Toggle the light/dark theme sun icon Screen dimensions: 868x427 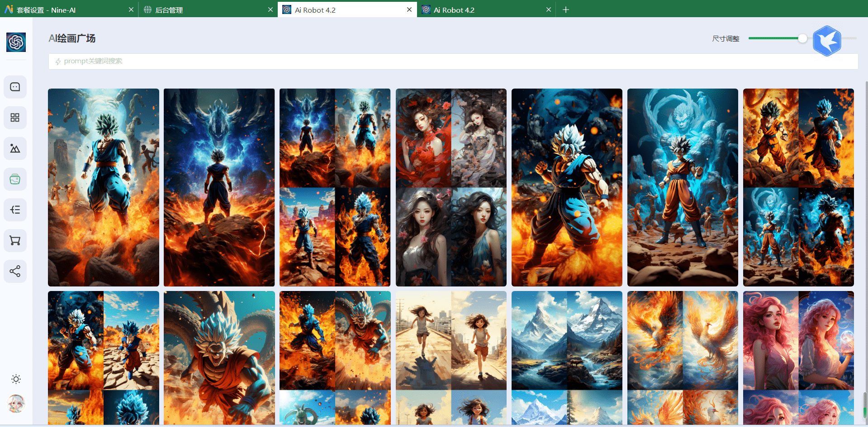click(x=16, y=379)
